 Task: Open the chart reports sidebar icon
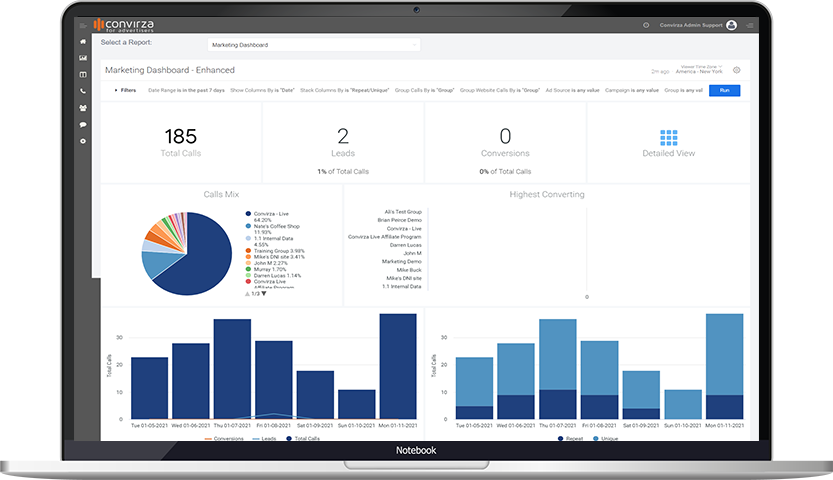coord(83,58)
